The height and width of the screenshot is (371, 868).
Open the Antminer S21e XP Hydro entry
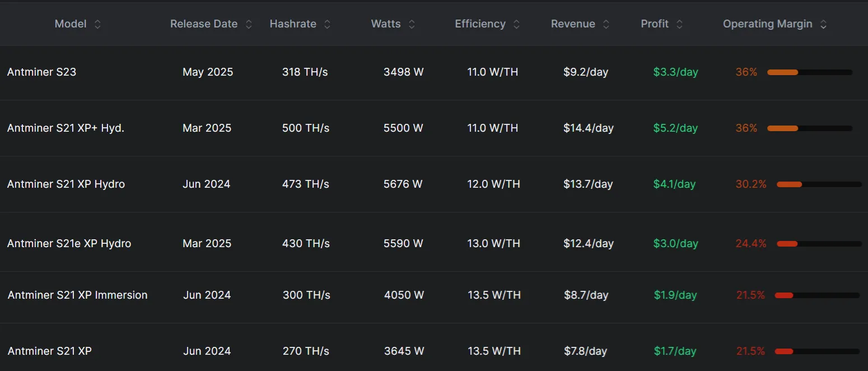tap(69, 243)
